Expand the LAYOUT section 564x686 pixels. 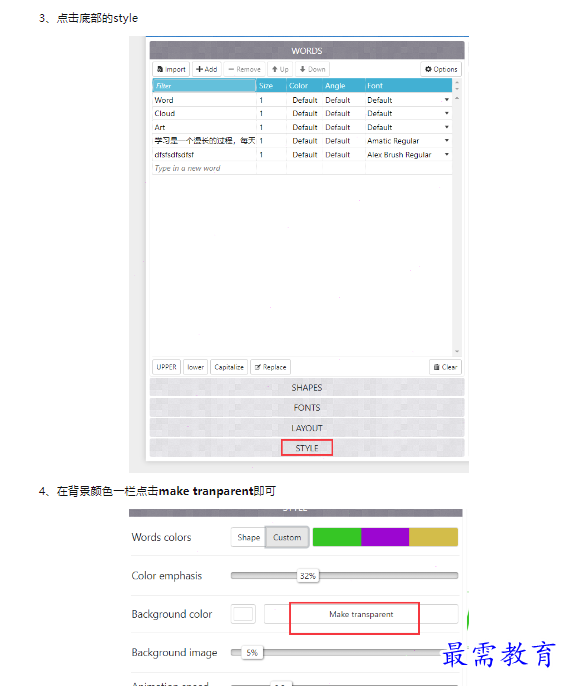(x=307, y=428)
